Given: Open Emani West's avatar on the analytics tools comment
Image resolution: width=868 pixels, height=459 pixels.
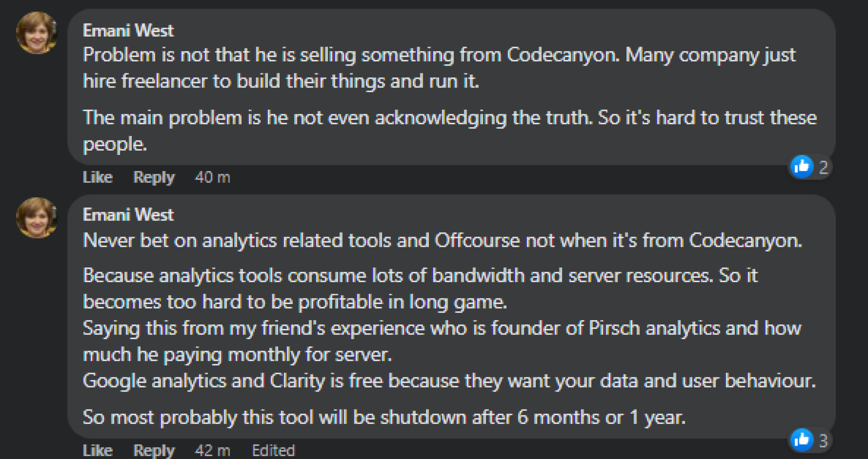Looking at the screenshot, I should pos(36,218).
